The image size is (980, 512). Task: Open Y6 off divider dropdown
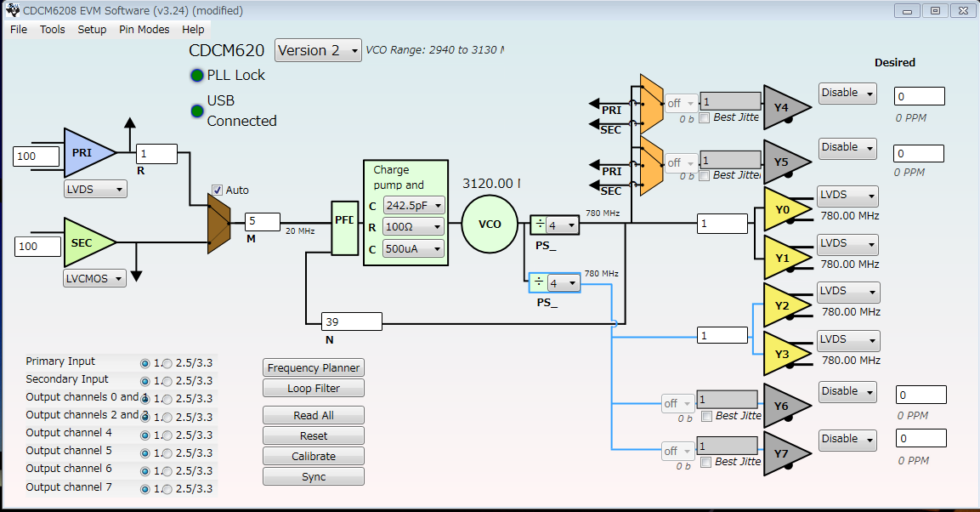678,404
